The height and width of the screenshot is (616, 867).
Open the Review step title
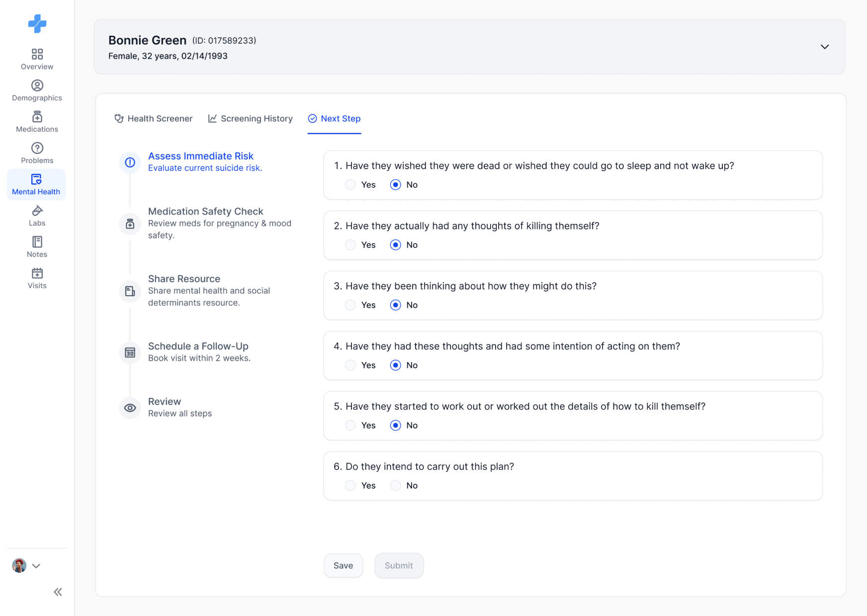pyautogui.click(x=165, y=401)
